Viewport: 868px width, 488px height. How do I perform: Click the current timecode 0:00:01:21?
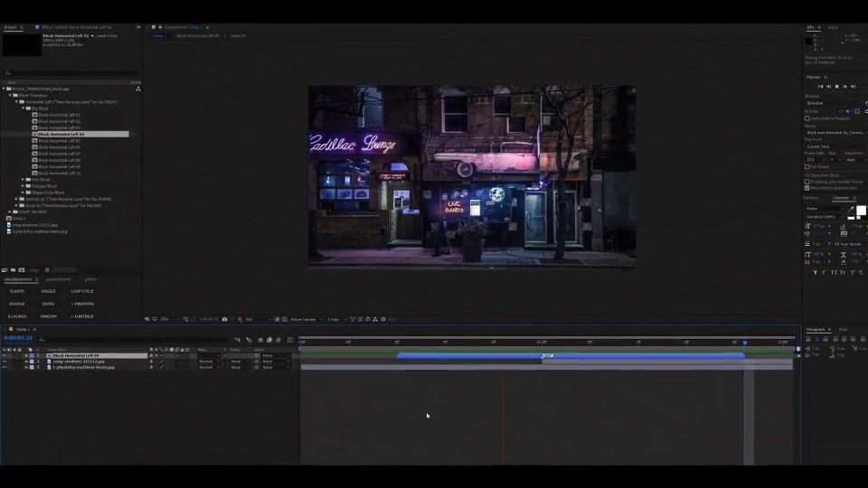(18, 337)
